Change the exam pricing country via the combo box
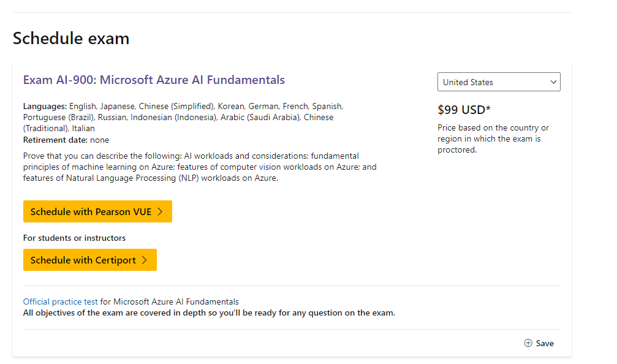617x364 pixels. (x=499, y=82)
